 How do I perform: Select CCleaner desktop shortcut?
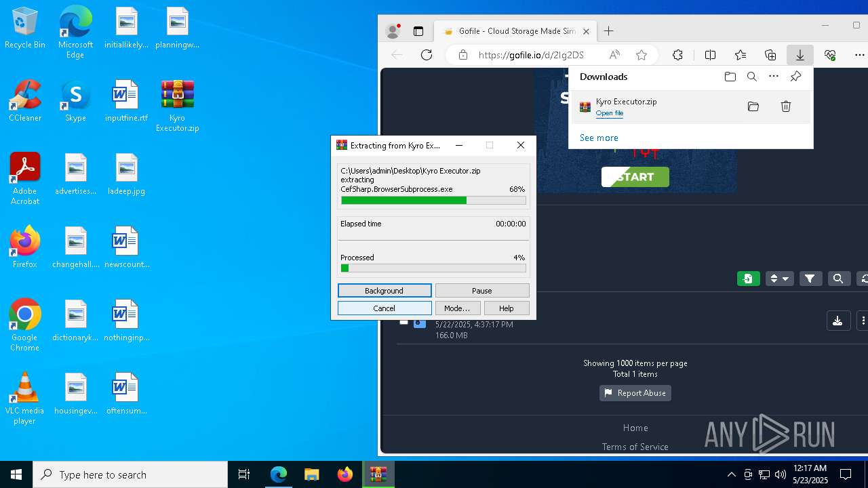[25, 101]
